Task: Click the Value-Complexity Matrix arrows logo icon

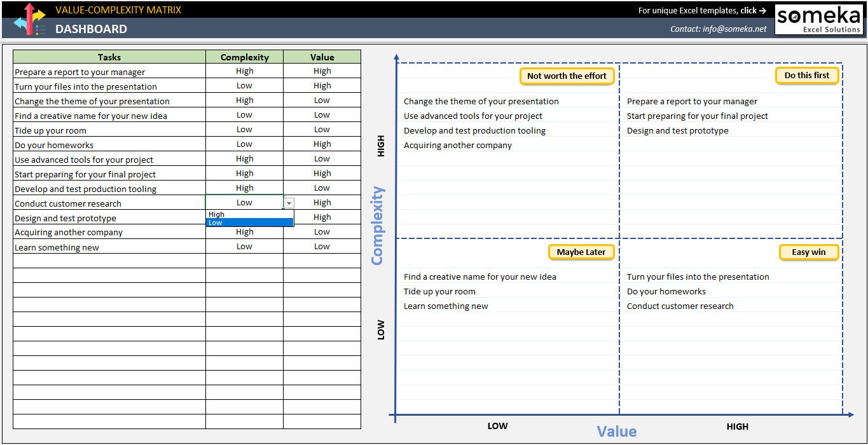Action: click(30, 19)
